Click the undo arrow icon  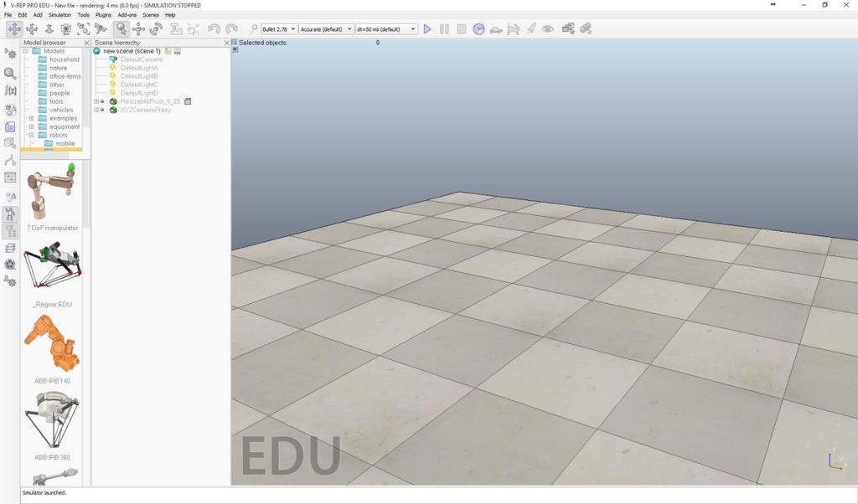coord(214,29)
